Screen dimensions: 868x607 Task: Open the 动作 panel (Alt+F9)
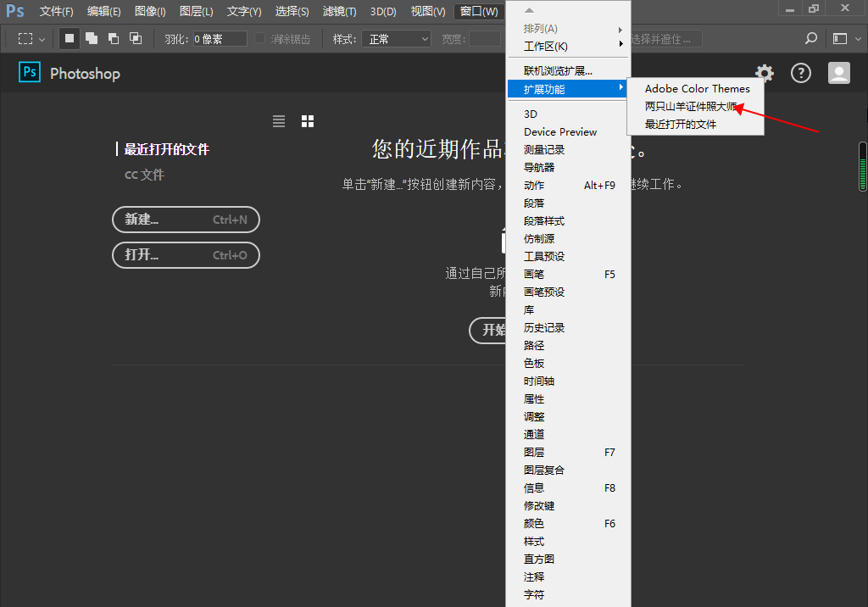pyautogui.click(x=568, y=185)
